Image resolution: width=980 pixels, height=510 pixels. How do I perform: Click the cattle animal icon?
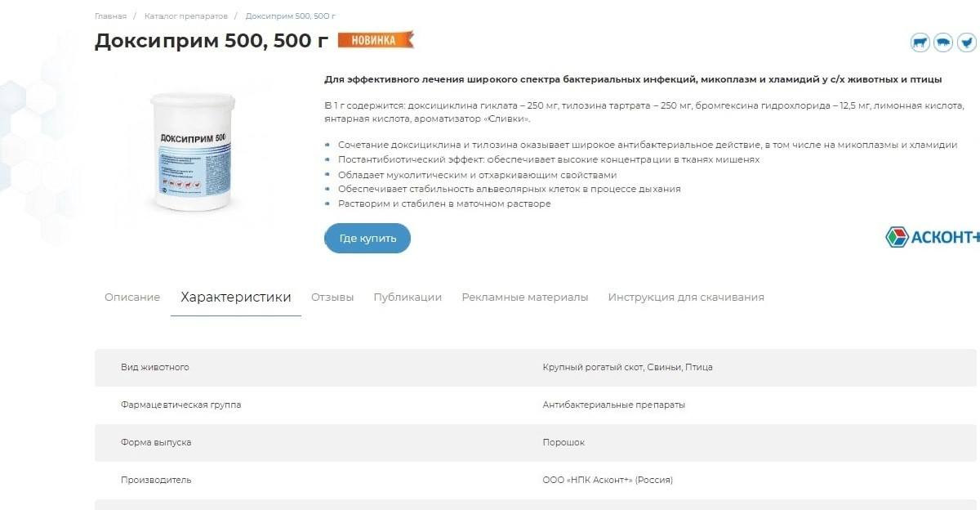pyautogui.click(x=920, y=42)
